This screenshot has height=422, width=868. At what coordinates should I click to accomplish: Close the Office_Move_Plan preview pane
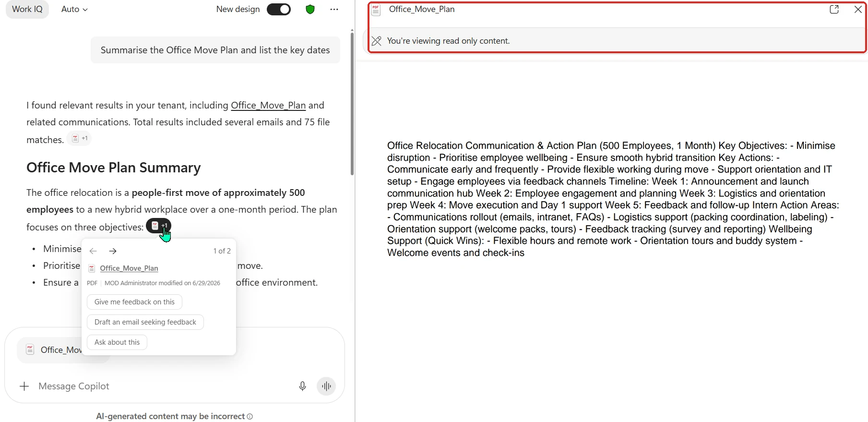coord(858,10)
